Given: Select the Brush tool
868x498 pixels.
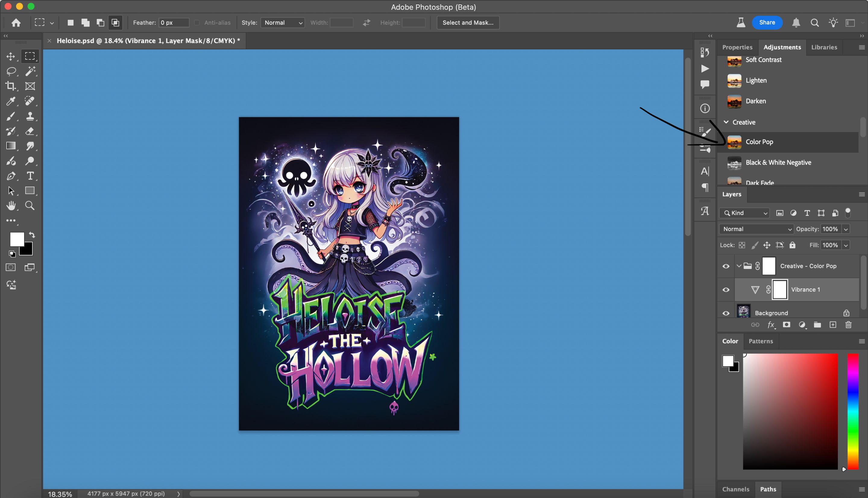Looking at the screenshot, I should pos(11,116).
